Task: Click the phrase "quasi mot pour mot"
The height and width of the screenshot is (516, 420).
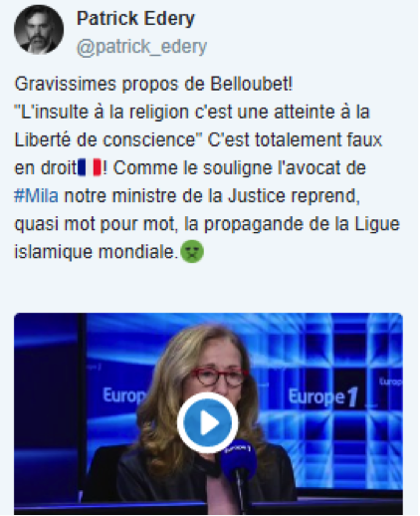Action: point(94,224)
